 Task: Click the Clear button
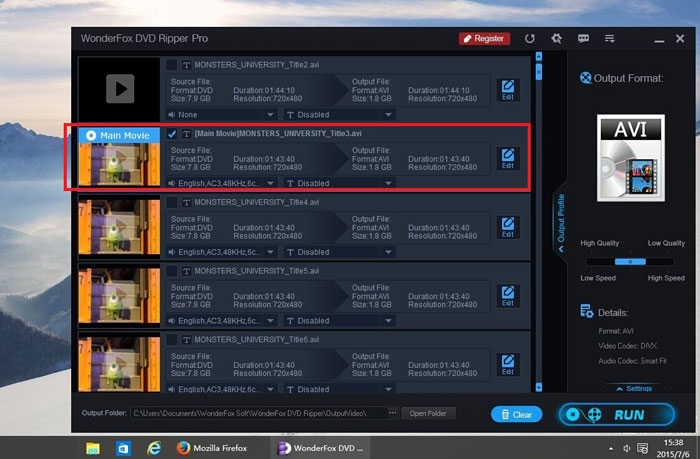pyautogui.click(x=517, y=414)
